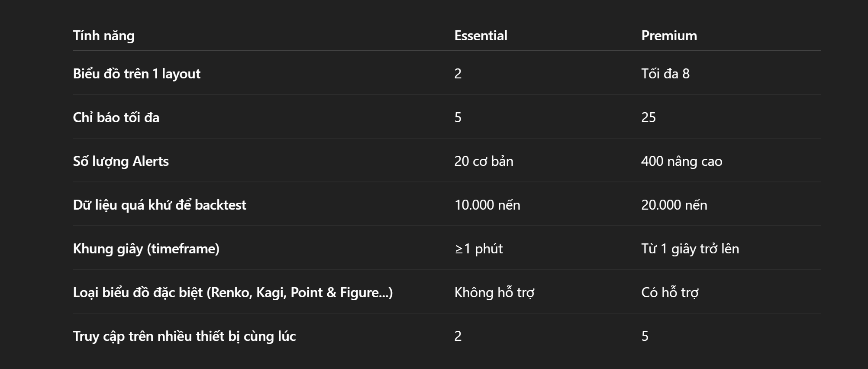Click the Premium value "25" for indicators

point(648,117)
